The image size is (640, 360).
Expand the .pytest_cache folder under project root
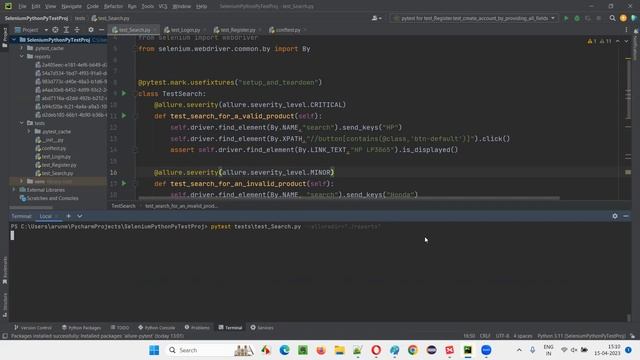click(x=22, y=48)
